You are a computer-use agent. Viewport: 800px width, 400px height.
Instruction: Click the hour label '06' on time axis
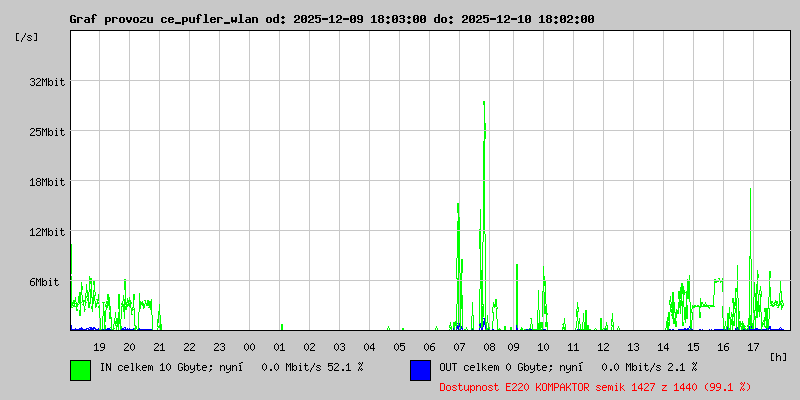click(x=430, y=347)
